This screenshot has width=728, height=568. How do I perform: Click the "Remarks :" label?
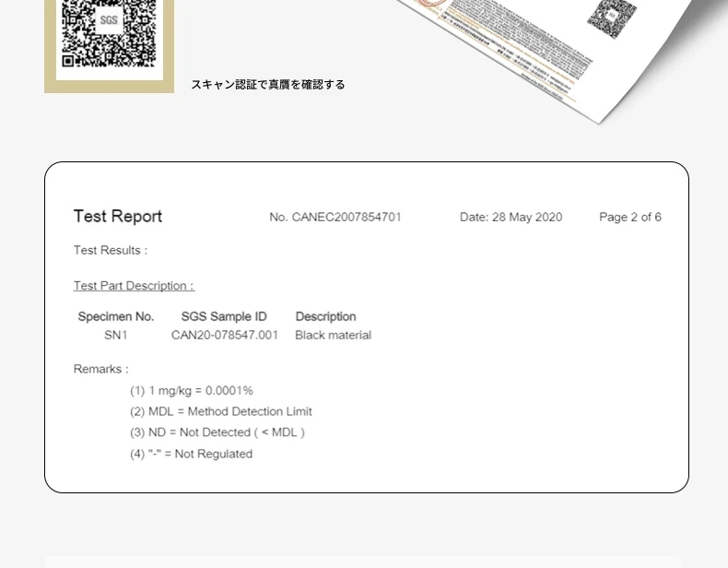(101, 370)
